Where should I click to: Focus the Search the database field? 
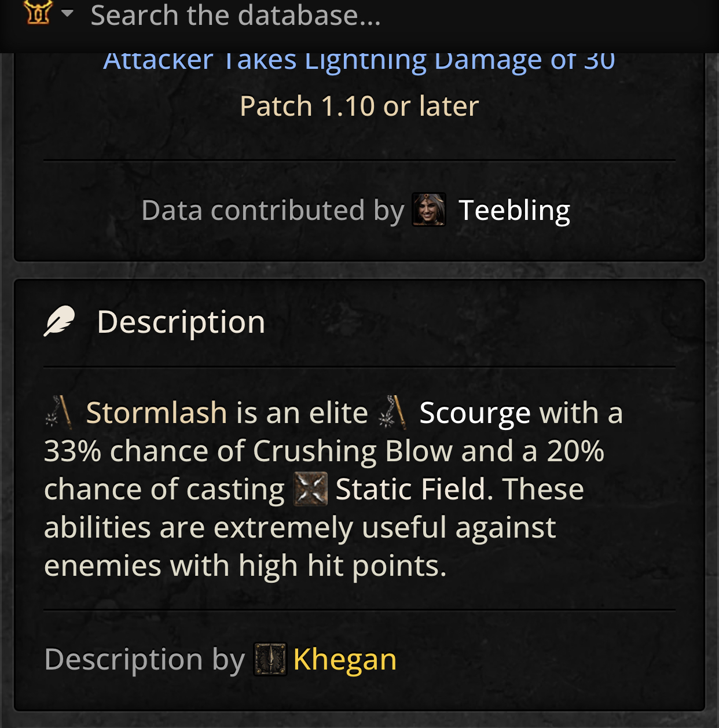tap(289, 16)
